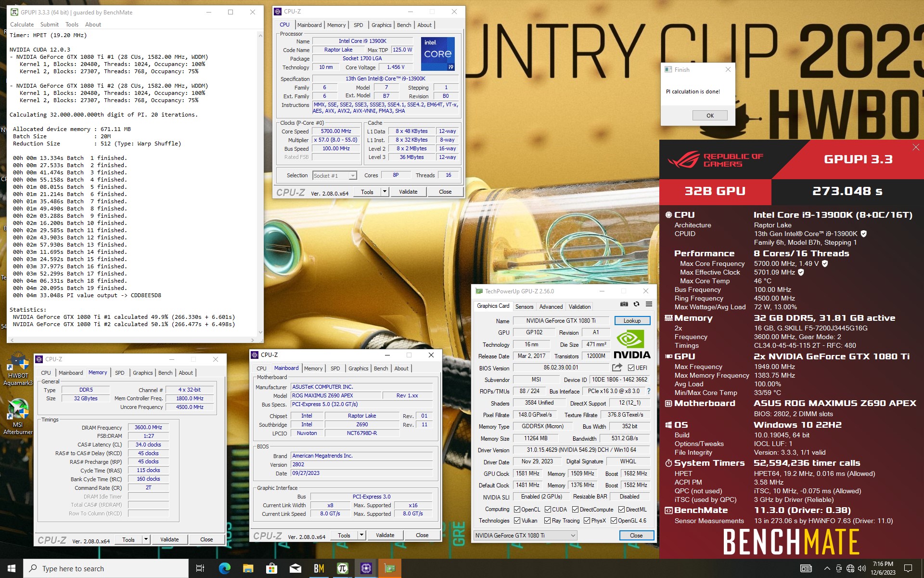Click the taskbar search box
This screenshot has height=578, width=924.
click(x=106, y=568)
